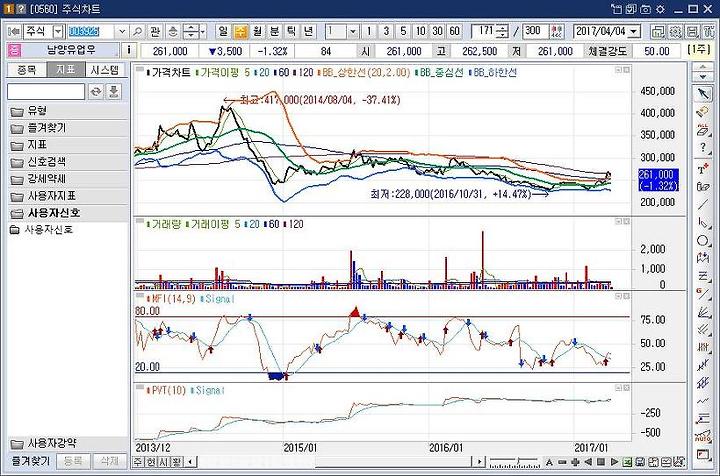Switch to the 종목 tab
The image size is (720, 476).
(x=27, y=70)
